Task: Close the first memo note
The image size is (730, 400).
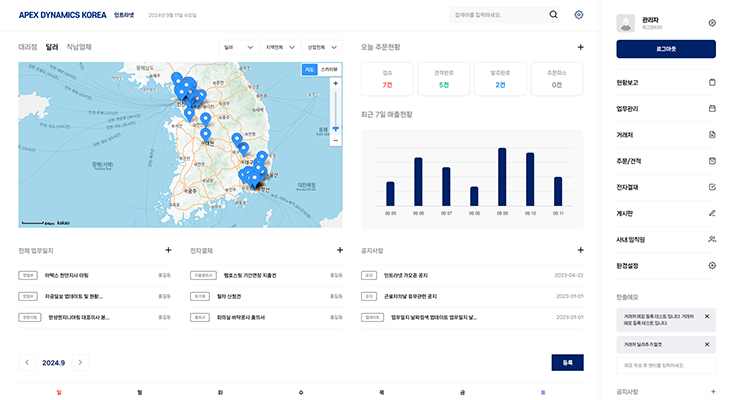Action: [x=707, y=316]
